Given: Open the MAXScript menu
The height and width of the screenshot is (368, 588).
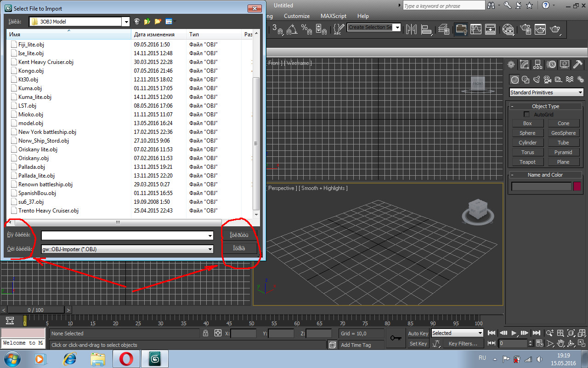Looking at the screenshot, I should coord(334,16).
